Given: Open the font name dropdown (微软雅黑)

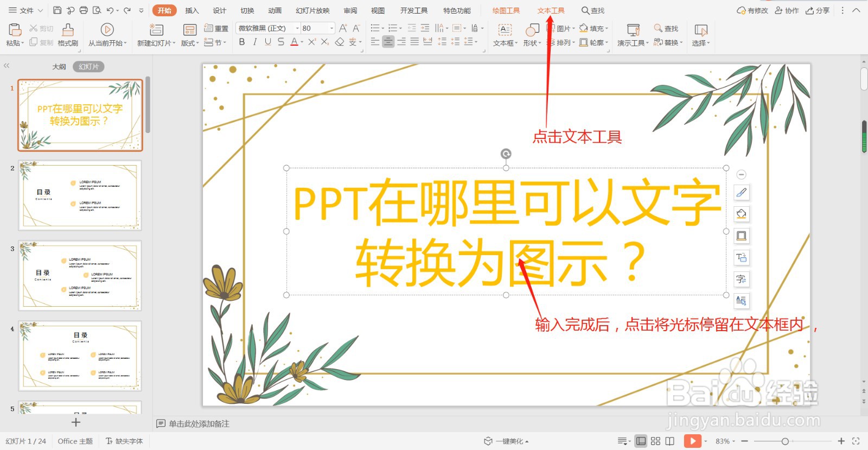Looking at the screenshot, I should click(297, 28).
